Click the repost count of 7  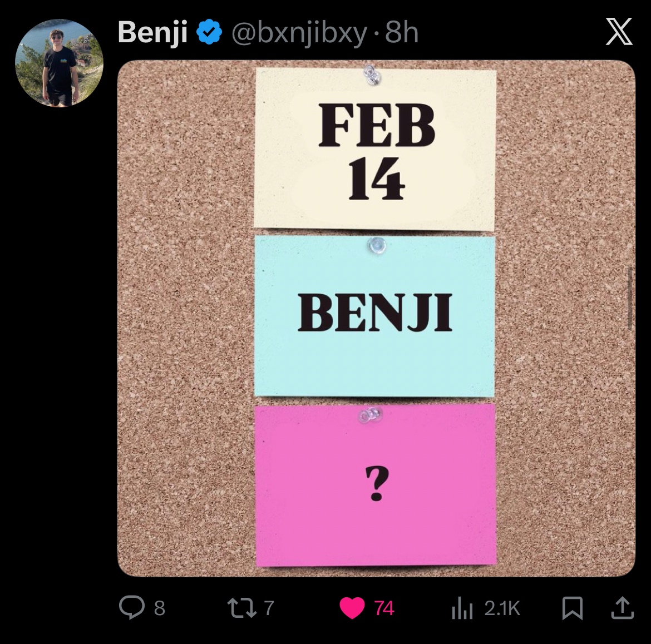(x=269, y=608)
